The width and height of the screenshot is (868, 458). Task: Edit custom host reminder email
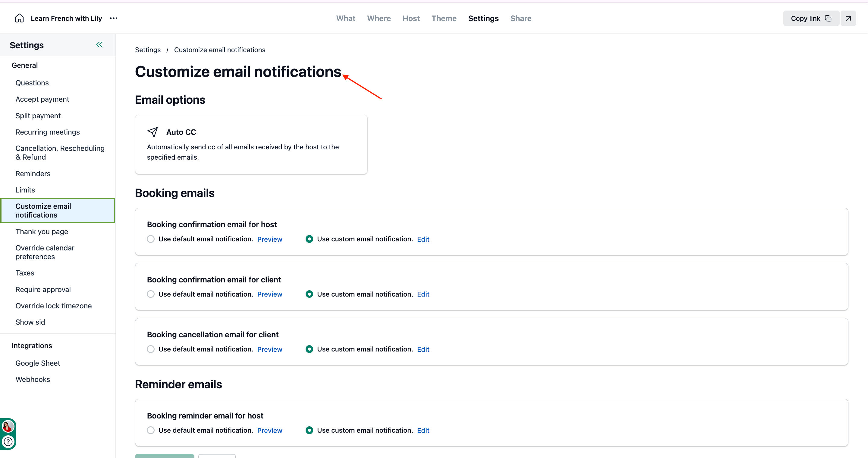423,430
